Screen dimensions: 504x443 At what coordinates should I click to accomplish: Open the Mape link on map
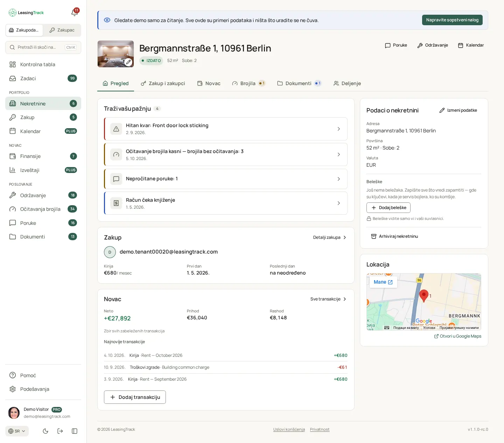point(383,282)
